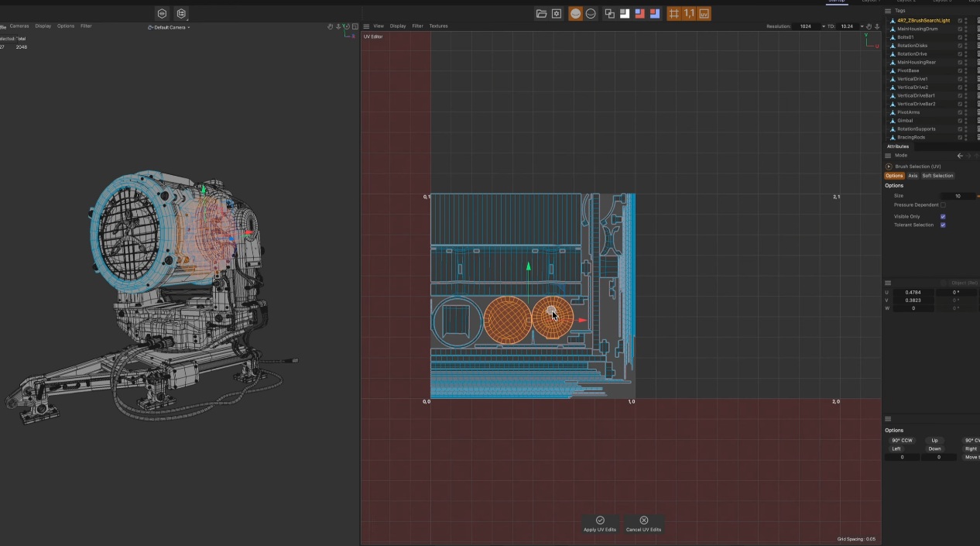Switch to the Soft Selection tab
Screen dimensions: 980x546
tap(937, 176)
